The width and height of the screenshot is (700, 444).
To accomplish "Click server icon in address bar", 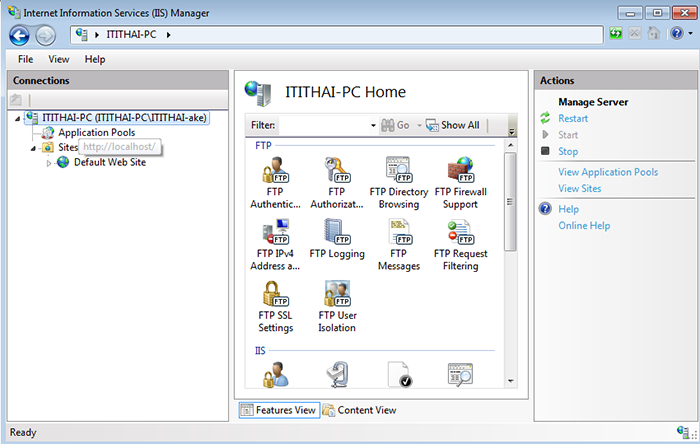I will (81, 34).
